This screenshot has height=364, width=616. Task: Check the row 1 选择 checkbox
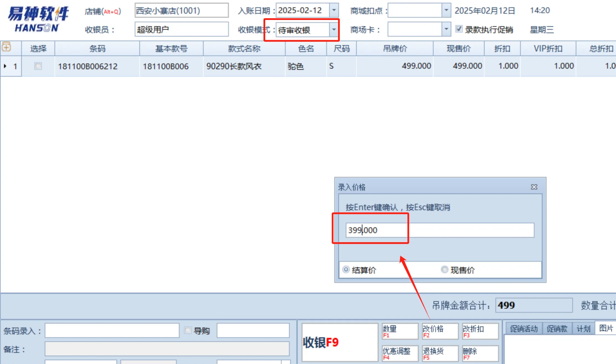click(x=38, y=66)
